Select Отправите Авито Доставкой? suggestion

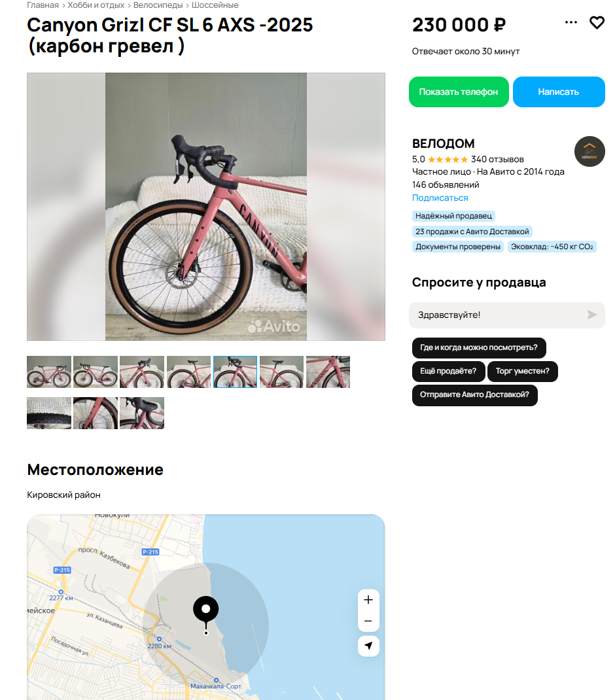pyautogui.click(x=475, y=394)
